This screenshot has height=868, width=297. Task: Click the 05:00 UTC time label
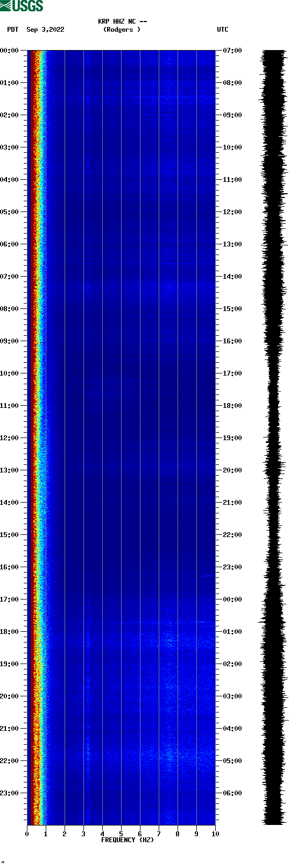click(x=232, y=761)
